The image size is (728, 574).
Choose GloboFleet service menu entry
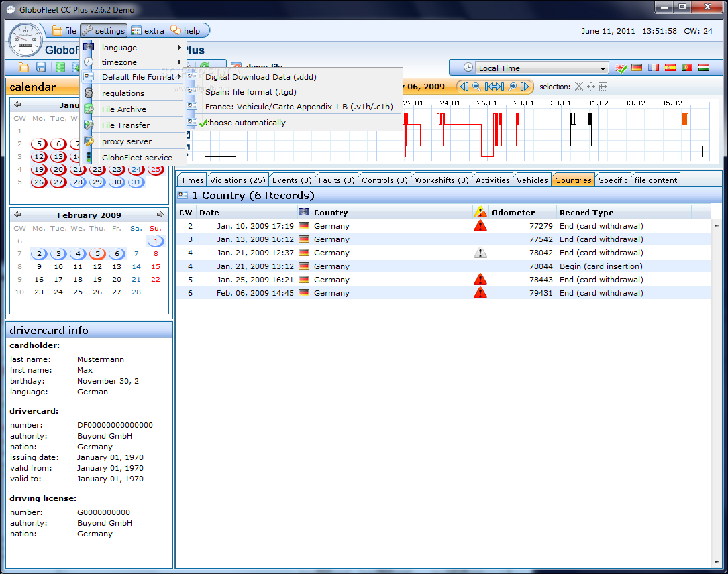pyautogui.click(x=134, y=158)
